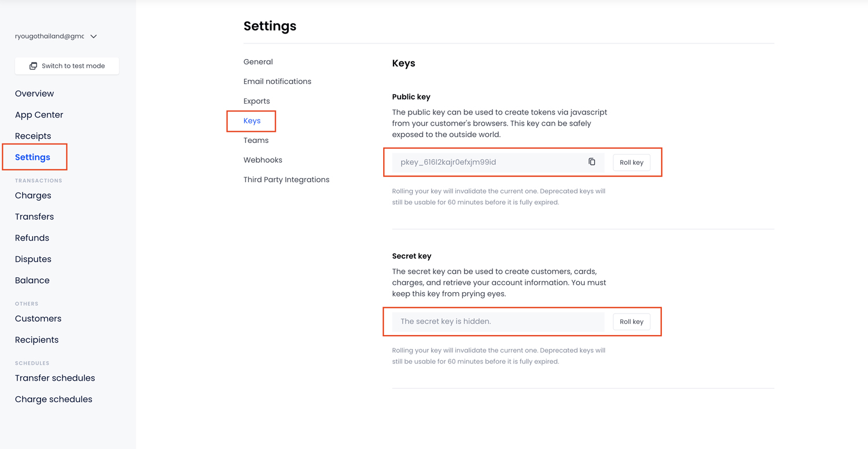Screen dimensions: 868x449
Task: Roll the secret key
Action: coord(631,322)
